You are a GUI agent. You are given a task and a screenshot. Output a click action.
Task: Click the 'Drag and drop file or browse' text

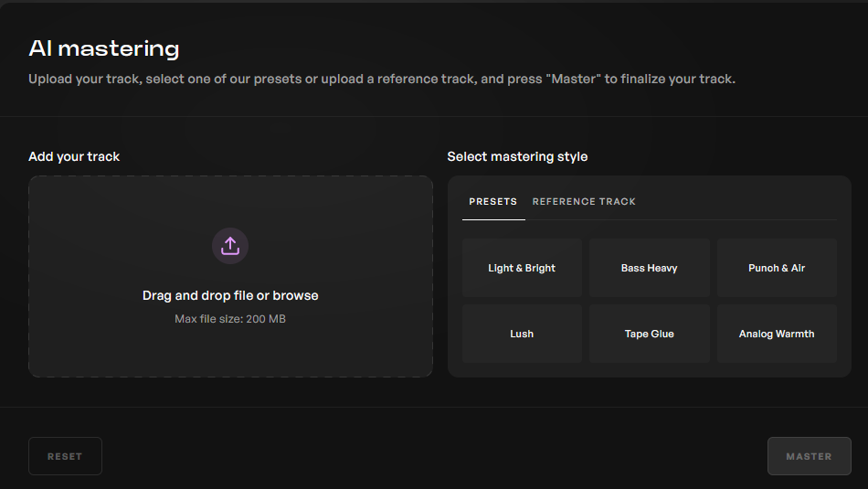230,296
